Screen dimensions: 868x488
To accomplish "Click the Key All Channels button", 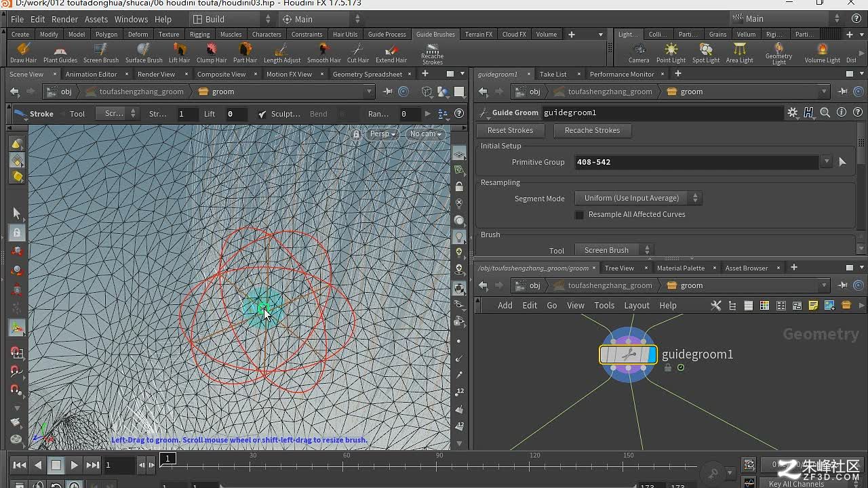I will (796, 483).
